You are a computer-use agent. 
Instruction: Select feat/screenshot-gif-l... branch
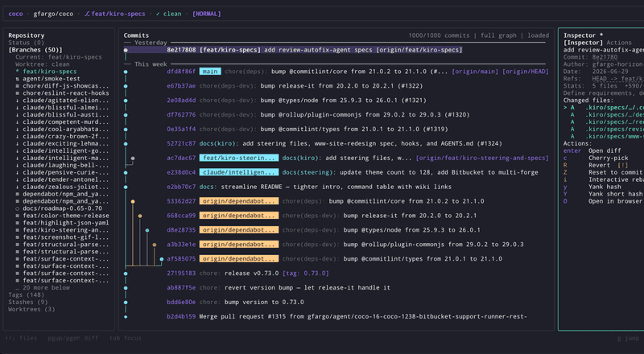coord(63,237)
